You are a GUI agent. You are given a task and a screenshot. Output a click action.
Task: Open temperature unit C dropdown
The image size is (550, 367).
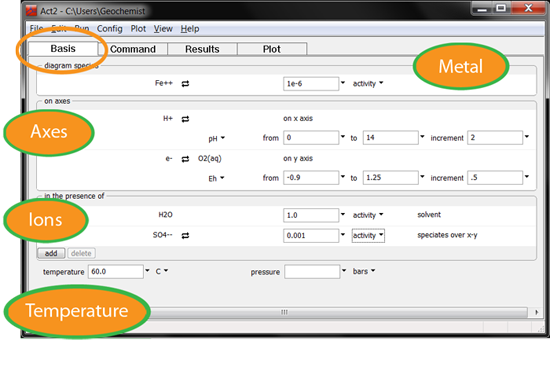coord(162,271)
